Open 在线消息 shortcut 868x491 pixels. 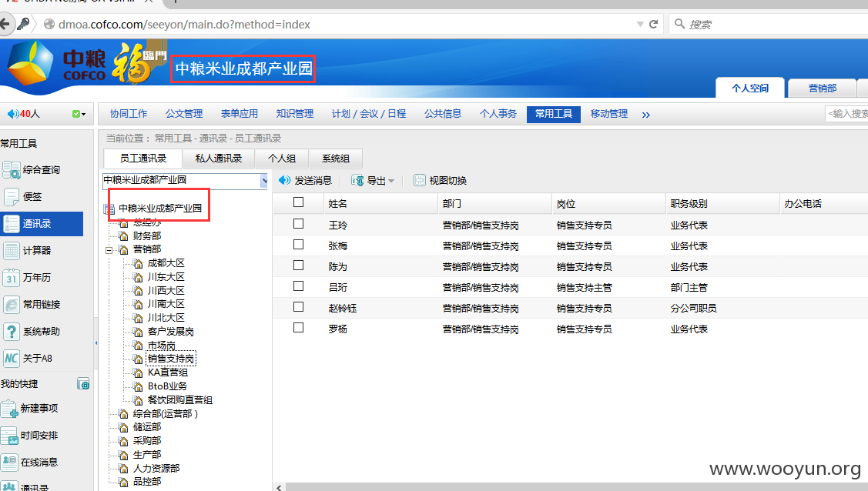(x=30, y=463)
